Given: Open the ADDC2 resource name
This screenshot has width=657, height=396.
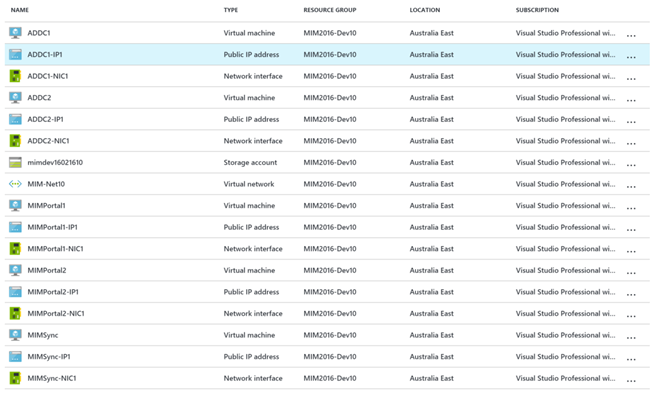Looking at the screenshot, I should [39, 98].
